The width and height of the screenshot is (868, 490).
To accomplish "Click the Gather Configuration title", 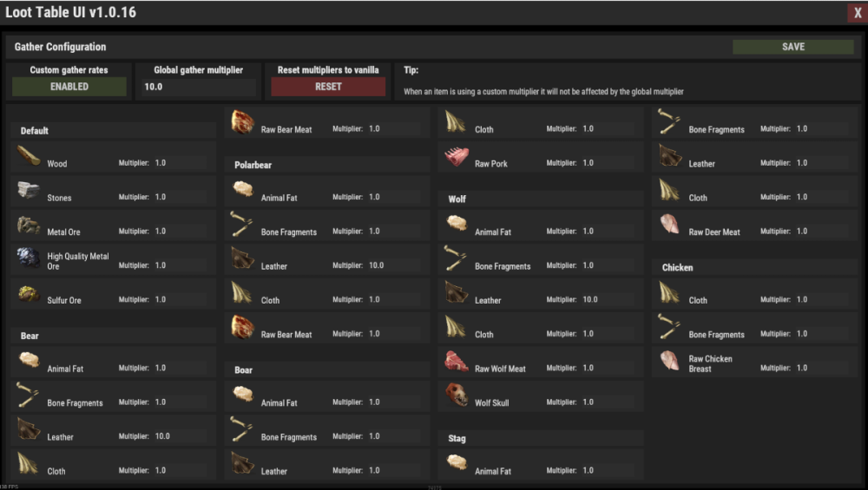I will point(60,47).
